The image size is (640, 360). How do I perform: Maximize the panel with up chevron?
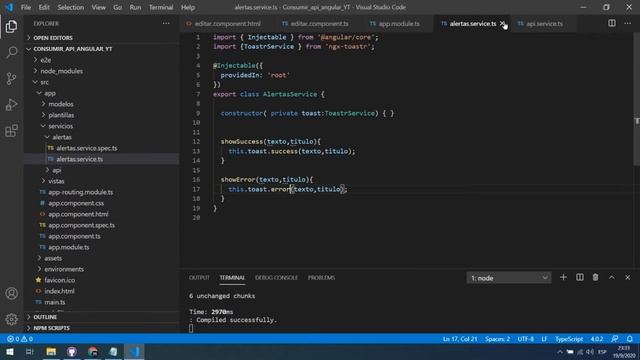click(611, 278)
